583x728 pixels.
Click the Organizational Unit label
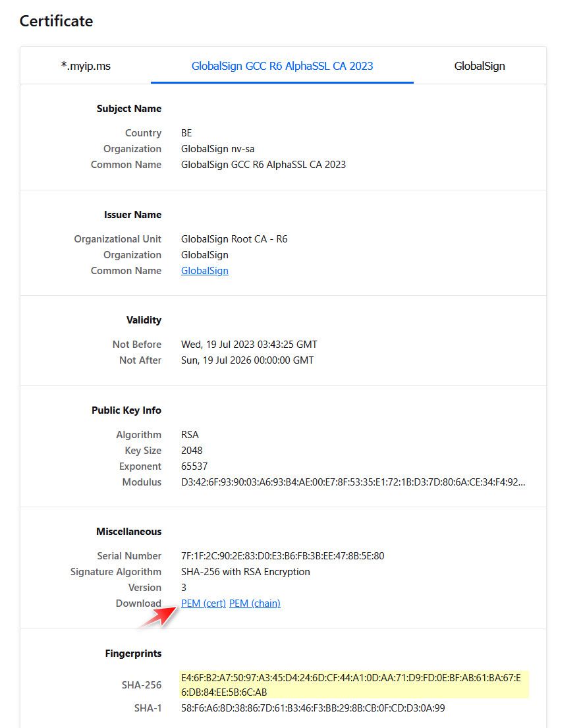point(117,239)
